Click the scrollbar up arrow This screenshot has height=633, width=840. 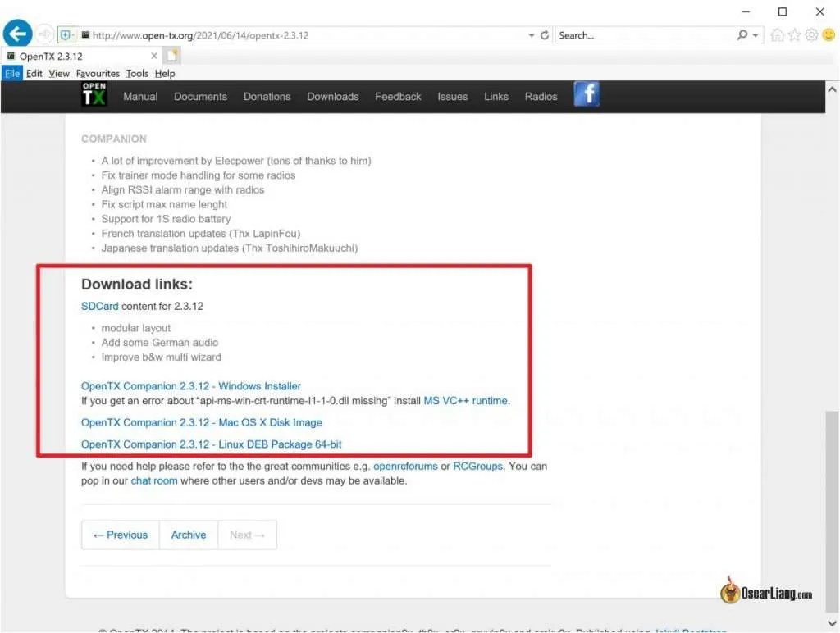(832, 90)
